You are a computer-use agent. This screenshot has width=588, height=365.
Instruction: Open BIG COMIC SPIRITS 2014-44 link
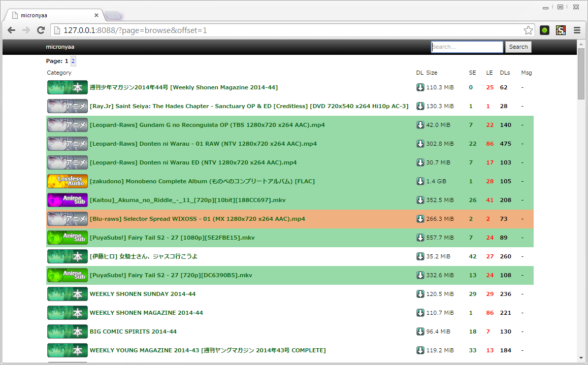133,331
